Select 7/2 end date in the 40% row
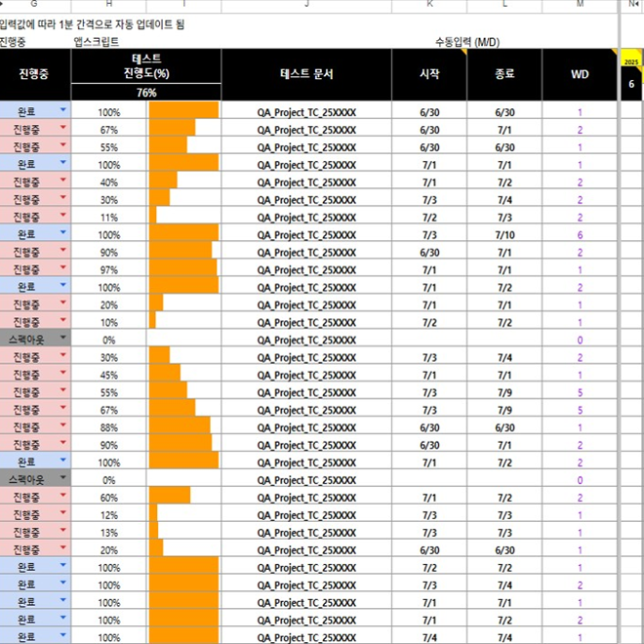This screenshot has width=644, height=644. 504,182
